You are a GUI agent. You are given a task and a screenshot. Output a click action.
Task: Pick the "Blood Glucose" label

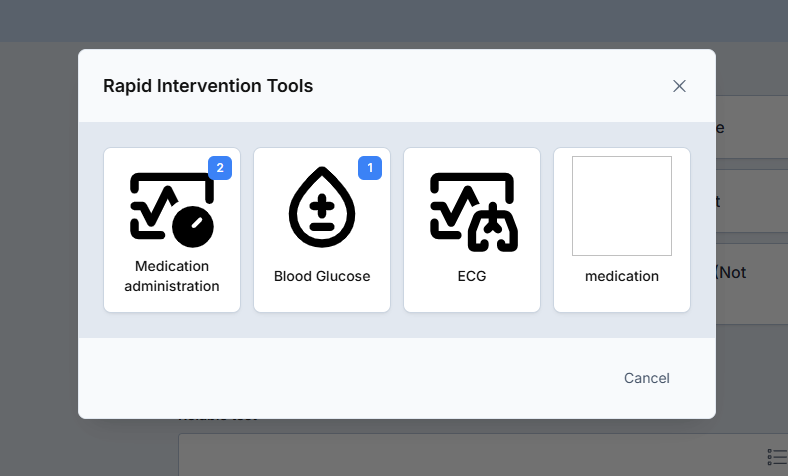[x=322, y=276]
